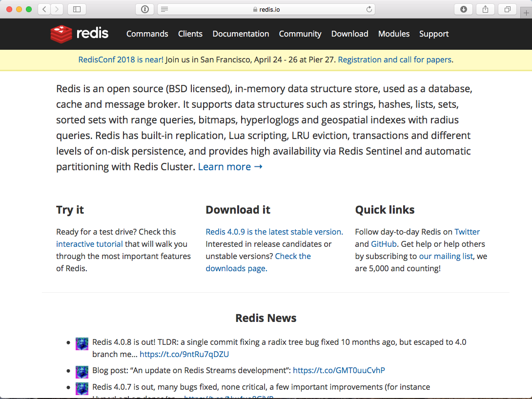Open the Clients nav item

click(x=190, y=34)
